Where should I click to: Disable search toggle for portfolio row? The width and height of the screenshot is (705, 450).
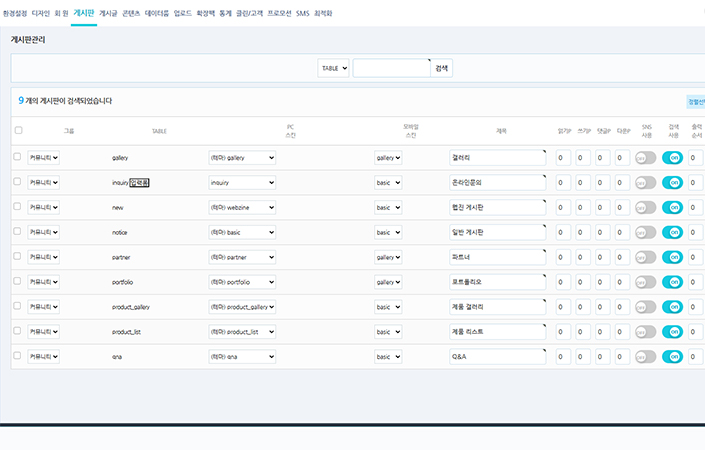point(672,282)
